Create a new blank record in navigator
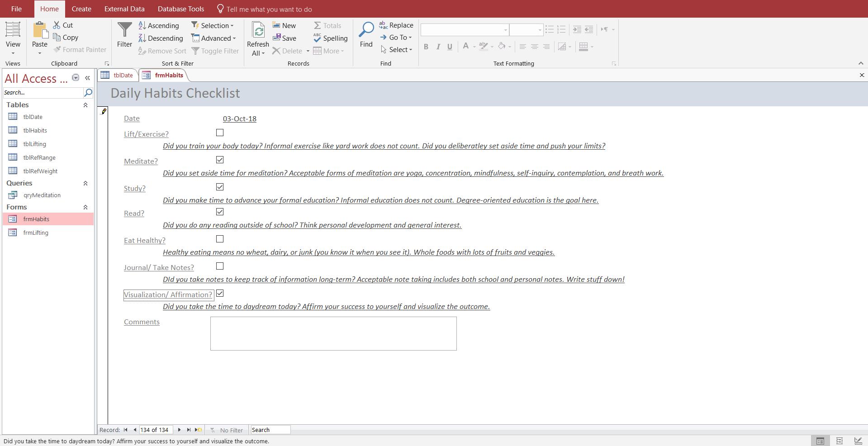This screenshot has width=868, height=446. tap(198, 430)
